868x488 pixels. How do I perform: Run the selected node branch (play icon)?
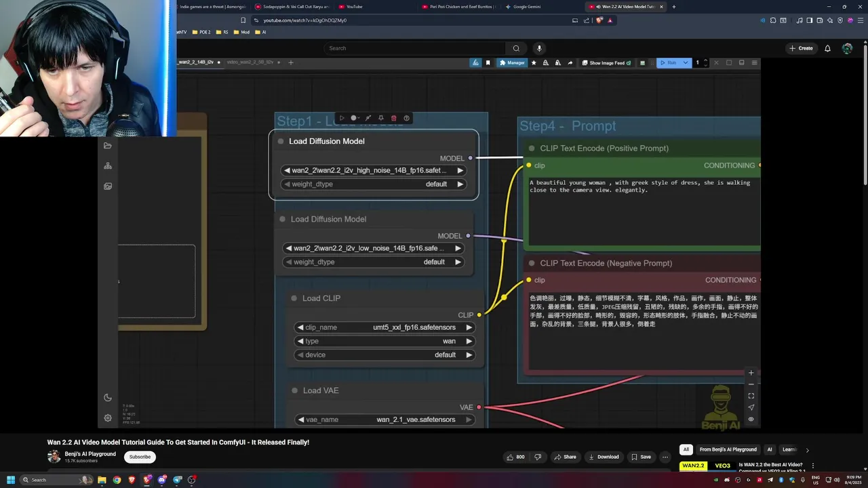coord(342,118)
